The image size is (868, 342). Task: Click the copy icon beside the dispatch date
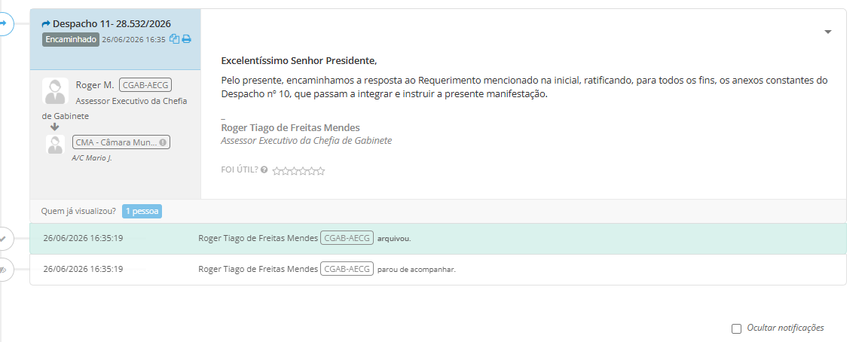click(x=174, y=39)
